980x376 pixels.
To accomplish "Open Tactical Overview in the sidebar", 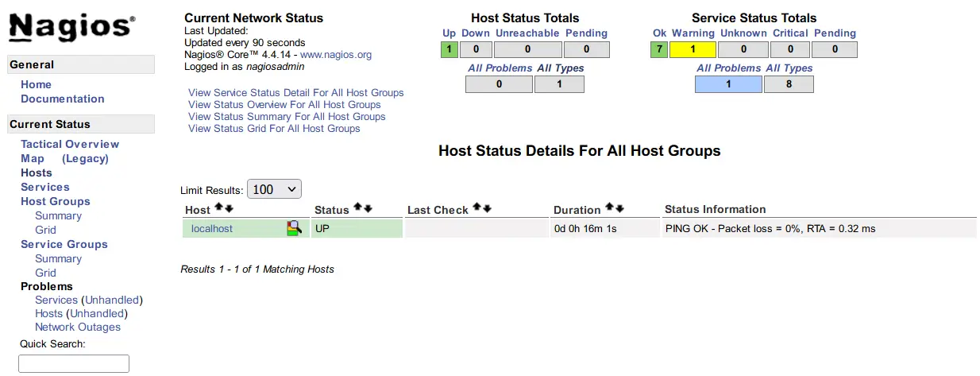I will [x=70, y=144].
